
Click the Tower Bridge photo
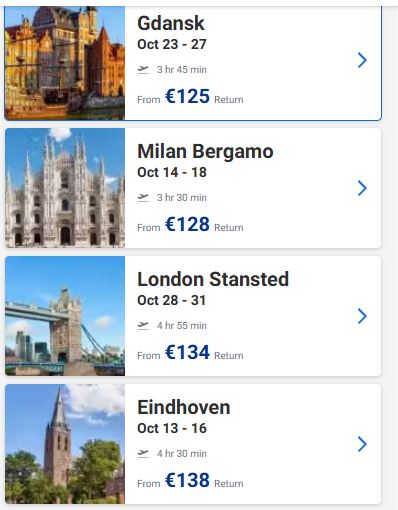click(x=65, y=316)
